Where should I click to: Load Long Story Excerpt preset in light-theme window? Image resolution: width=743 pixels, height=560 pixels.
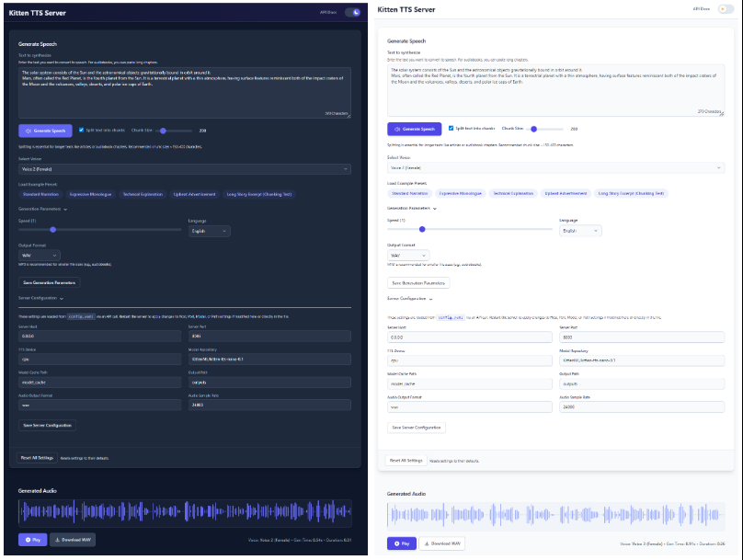pyautogui.click(x=631, y=193)
